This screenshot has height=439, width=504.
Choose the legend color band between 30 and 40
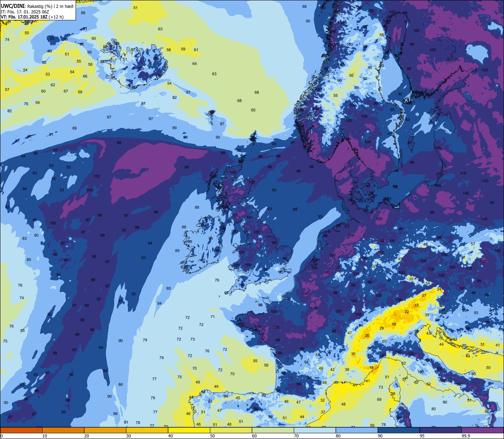click(147, 430)
